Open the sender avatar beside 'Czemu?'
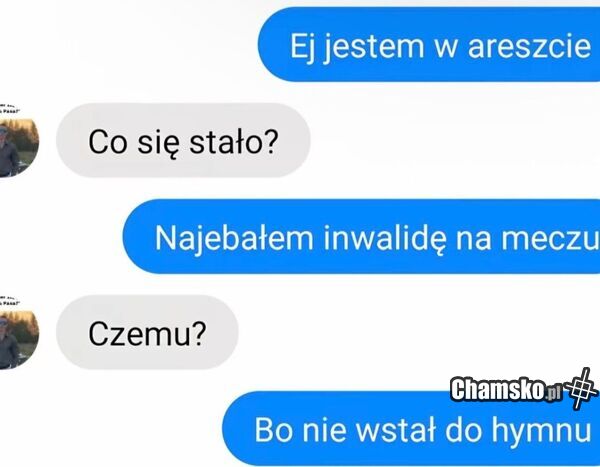The image size is (600, 467). (x=18, y=340)
